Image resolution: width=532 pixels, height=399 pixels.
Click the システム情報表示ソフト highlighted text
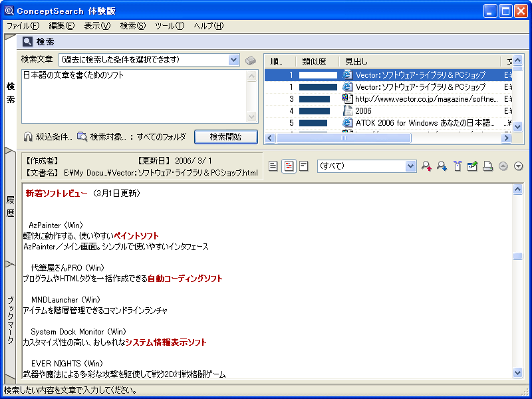coord(166,342)
